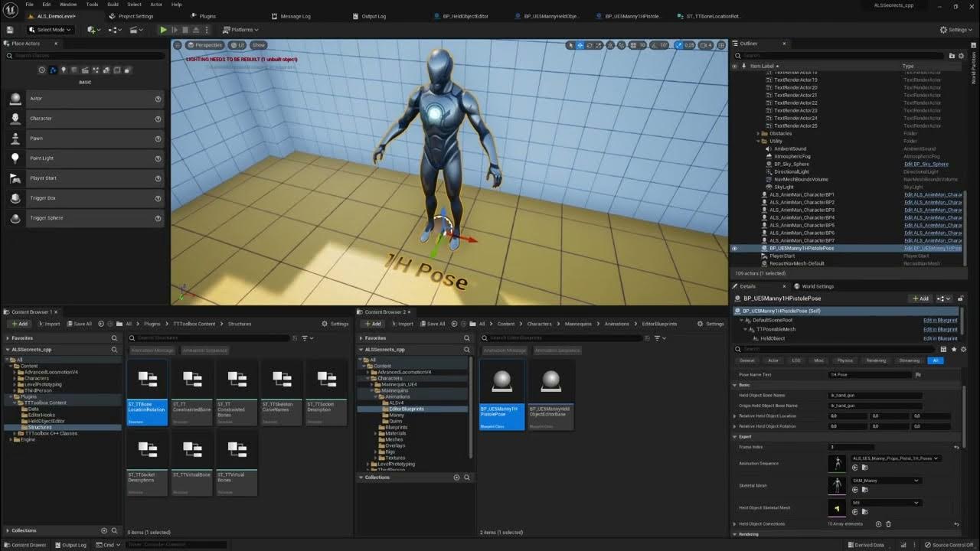Viewport: 980px width, 551px height.
Task: Expand Relative Held Object Location property
Action: point(735,416)
